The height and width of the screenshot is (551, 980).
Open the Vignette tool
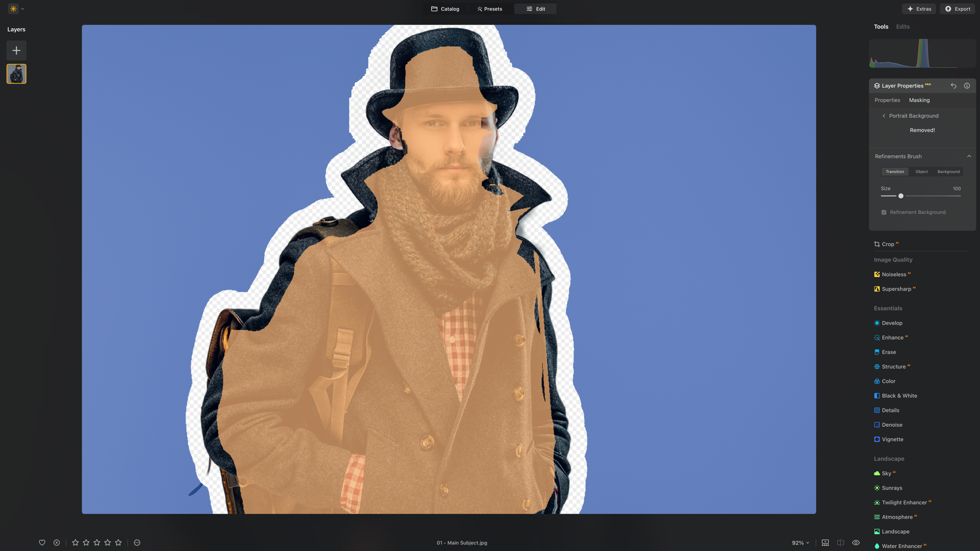coord(892,440)
